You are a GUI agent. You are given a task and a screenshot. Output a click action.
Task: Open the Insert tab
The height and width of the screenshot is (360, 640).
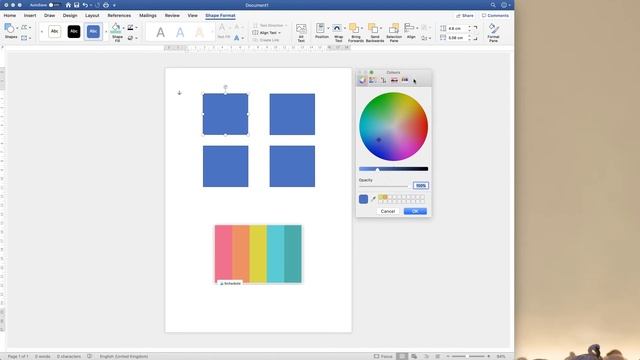(30, 16)
